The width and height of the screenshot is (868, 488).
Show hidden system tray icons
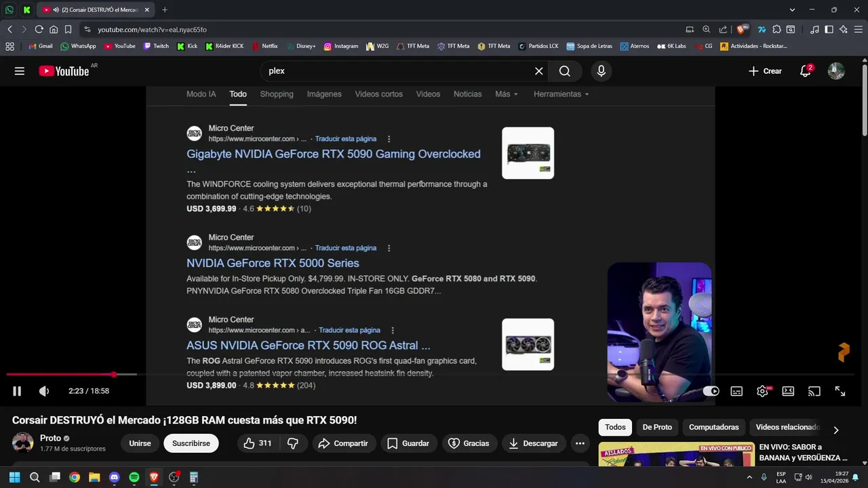point(749,477)
